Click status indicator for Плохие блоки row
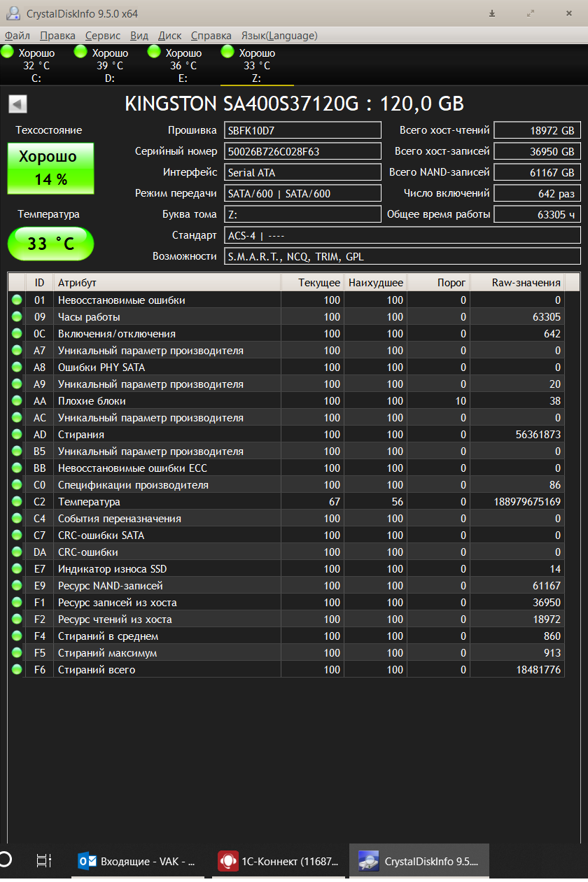The width and height of the screenshot is (588, 882). (17, 401)
